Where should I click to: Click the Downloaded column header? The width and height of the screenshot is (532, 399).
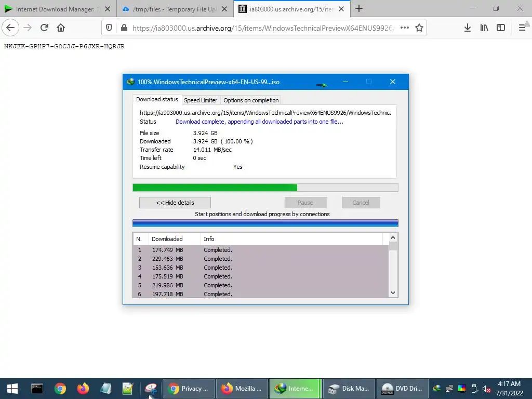175,239
